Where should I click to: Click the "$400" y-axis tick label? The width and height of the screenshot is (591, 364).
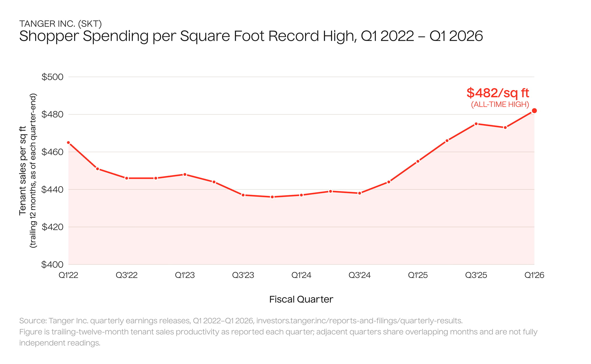(53, 265)
